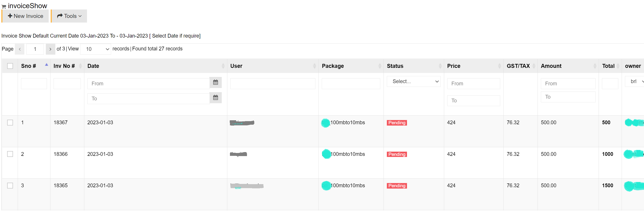Click the Found total 27 records text
Image resolution: width=644 pixels, height=212 pixels.
[x=157, y=49]
